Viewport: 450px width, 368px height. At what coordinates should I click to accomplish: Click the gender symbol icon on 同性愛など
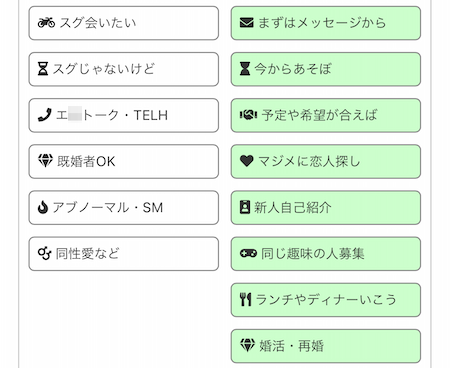44,253
